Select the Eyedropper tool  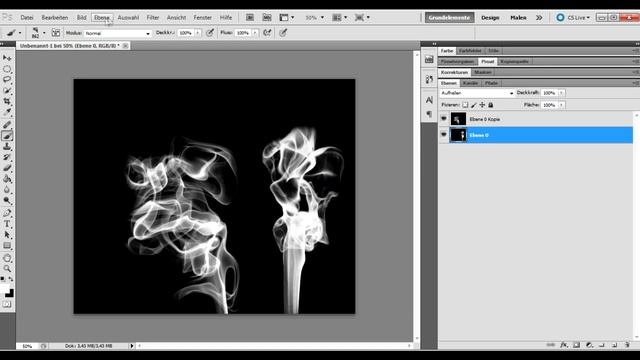tap(7, 112)
